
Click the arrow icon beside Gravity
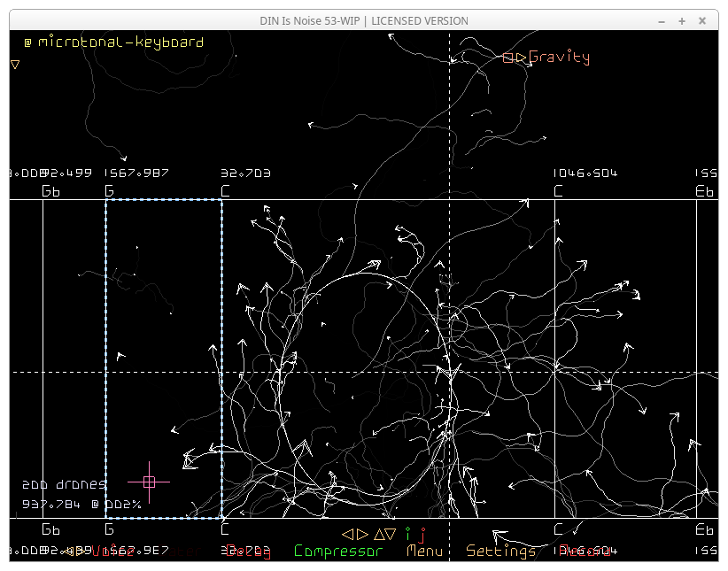(521, 58)
